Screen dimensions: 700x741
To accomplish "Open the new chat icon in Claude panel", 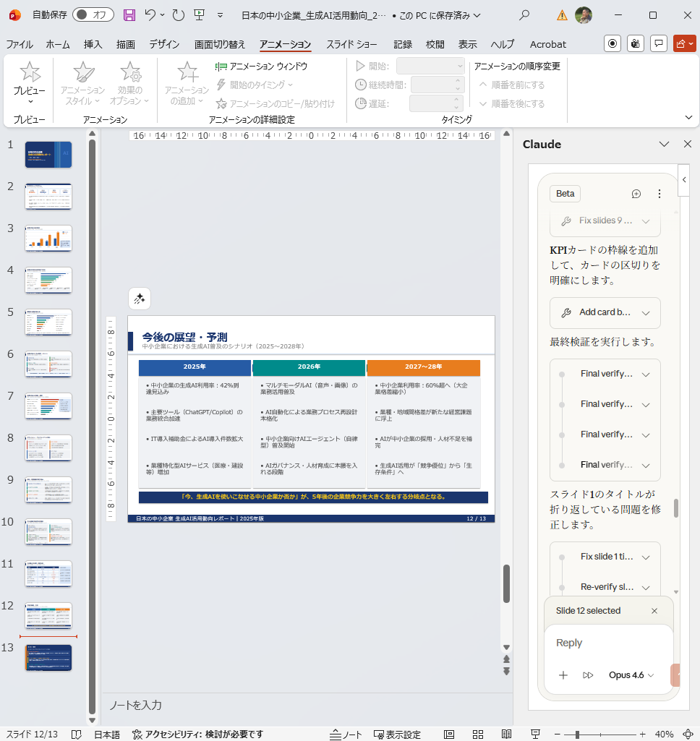I will (x=636, y=194).
